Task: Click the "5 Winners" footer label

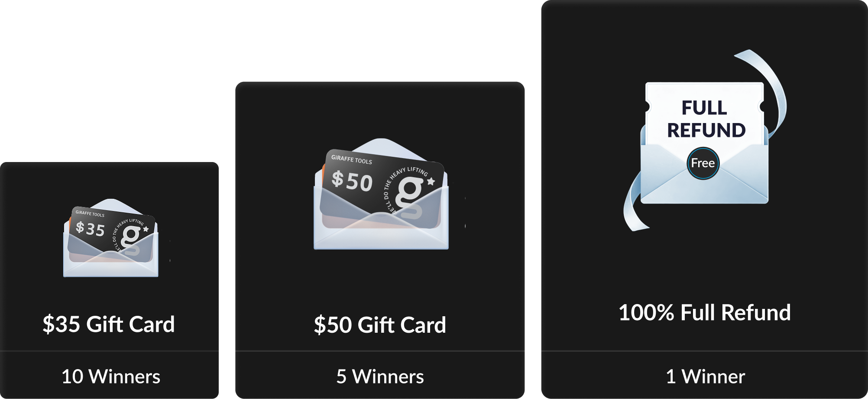Action: (x=380, y=376)
